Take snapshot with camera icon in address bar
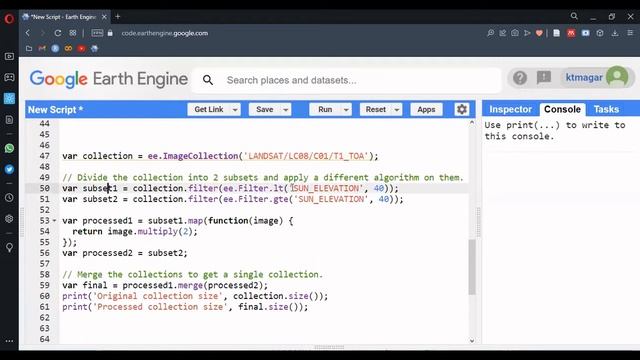The image size is (640, 360). coord(515,33)
